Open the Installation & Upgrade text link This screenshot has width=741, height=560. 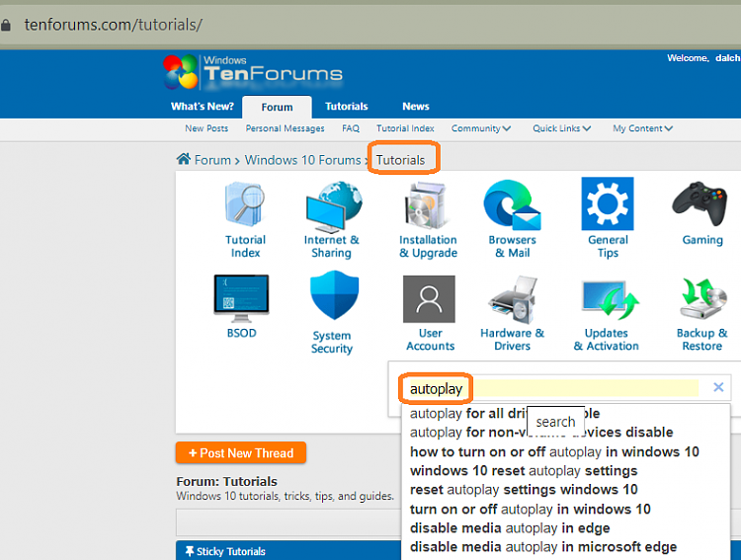(428, 246)
